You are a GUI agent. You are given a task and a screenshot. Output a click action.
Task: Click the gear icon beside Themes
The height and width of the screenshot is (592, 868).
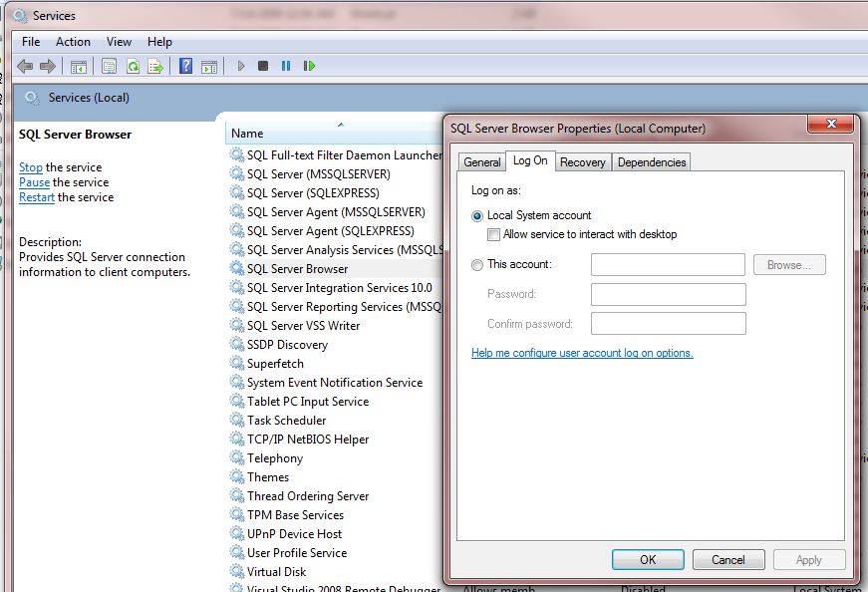[x=237, y=476]
